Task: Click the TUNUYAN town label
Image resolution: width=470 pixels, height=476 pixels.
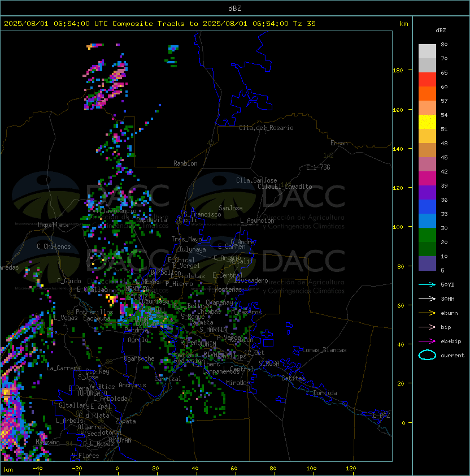Action: click(x=120, y=440)
